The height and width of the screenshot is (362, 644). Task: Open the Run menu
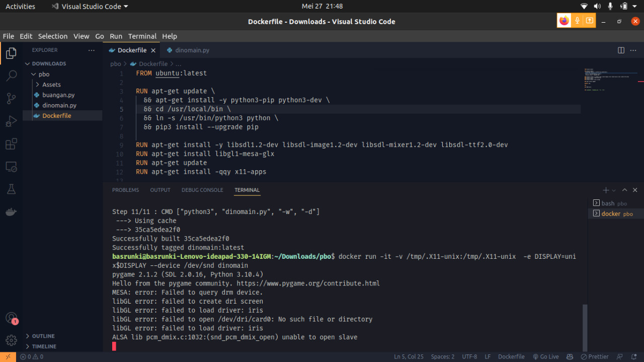(116, 36)
